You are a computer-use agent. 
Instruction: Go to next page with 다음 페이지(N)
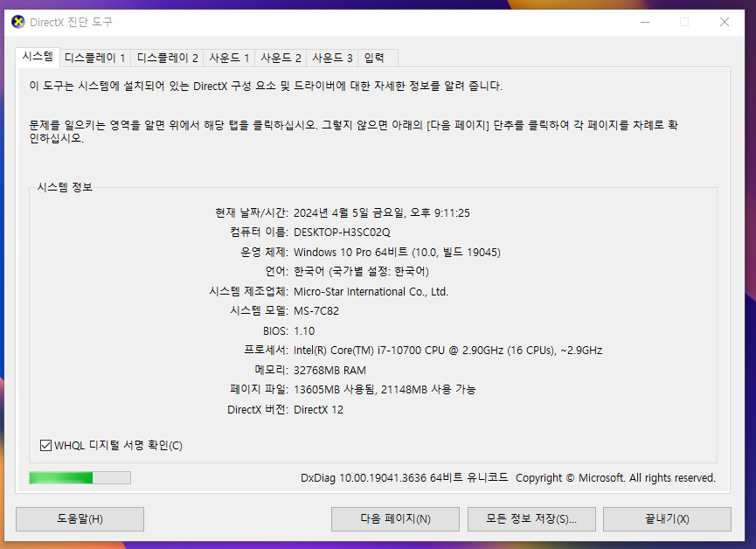(395, 519)
